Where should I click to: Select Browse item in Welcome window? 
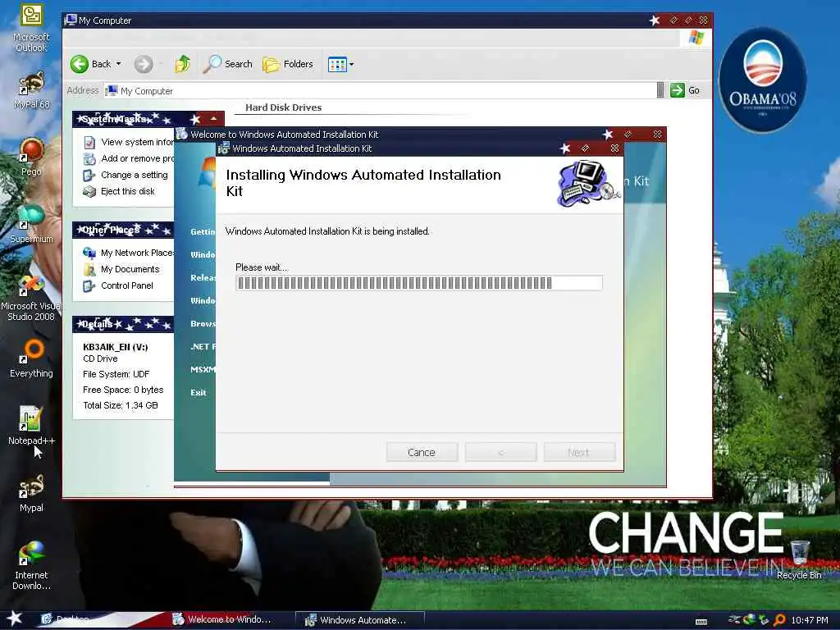(203, 323)
